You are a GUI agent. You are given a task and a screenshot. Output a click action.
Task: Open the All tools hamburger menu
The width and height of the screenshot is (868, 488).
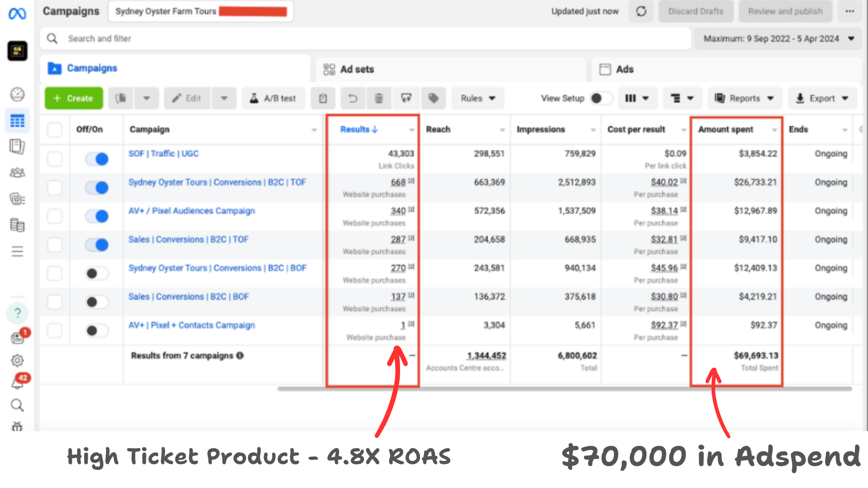[17, 251]
